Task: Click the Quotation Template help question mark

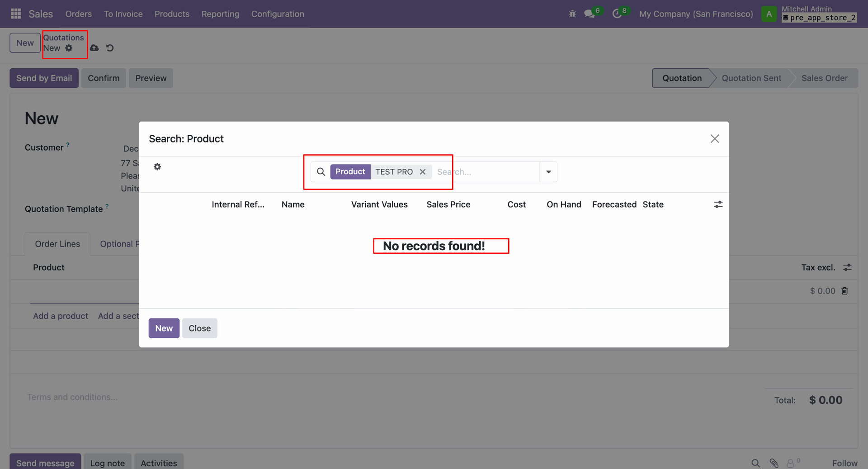Action: [107, 206]
